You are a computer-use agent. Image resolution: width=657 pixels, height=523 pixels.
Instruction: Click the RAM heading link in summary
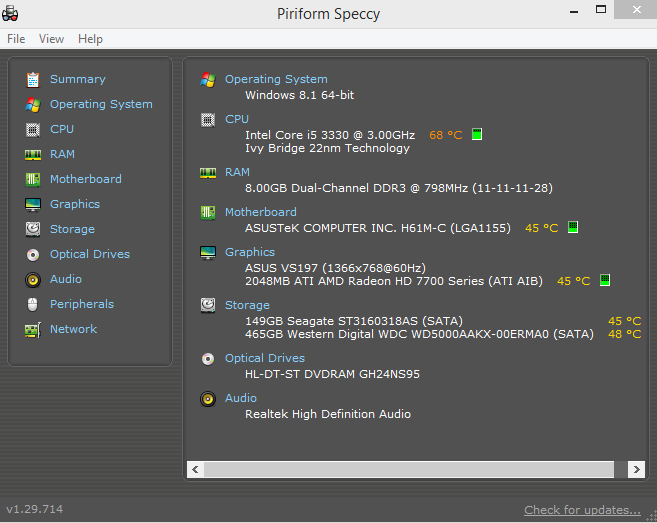tap(237, 172)
